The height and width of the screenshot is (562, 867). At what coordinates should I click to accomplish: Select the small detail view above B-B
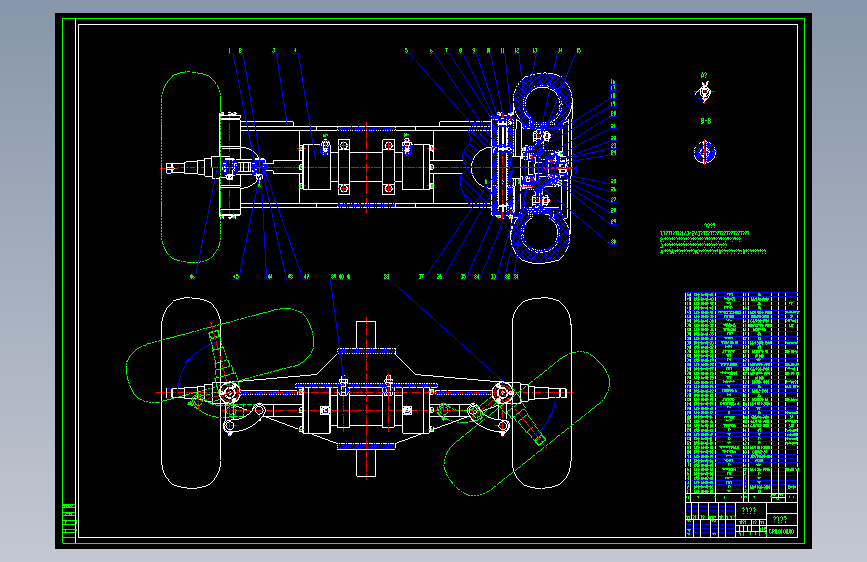[704, 92]
